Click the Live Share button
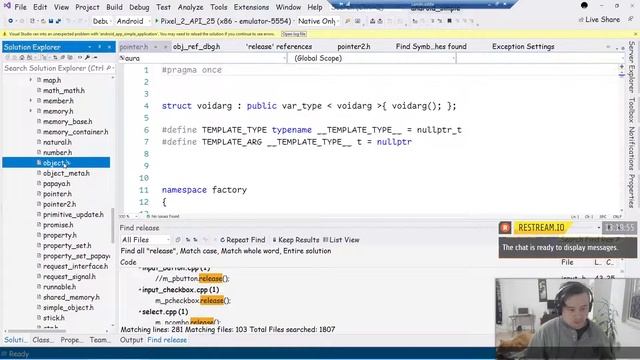The image size is (640, 360). coord(599,19)
